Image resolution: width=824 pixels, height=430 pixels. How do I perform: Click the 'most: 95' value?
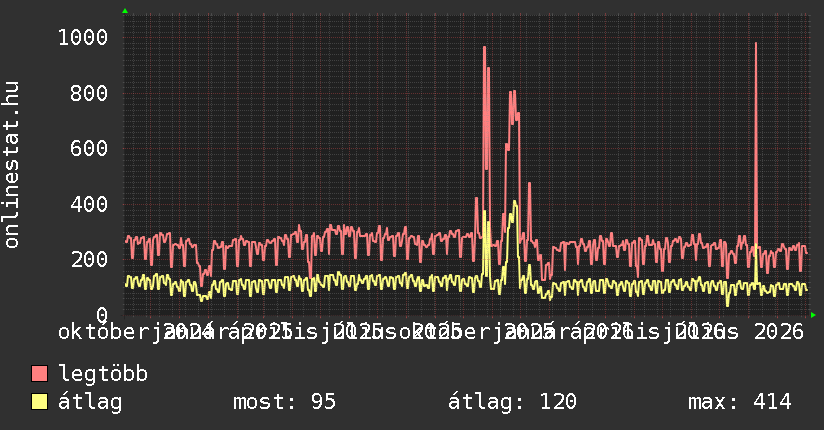pyautogui.click(x=284, y=402)
